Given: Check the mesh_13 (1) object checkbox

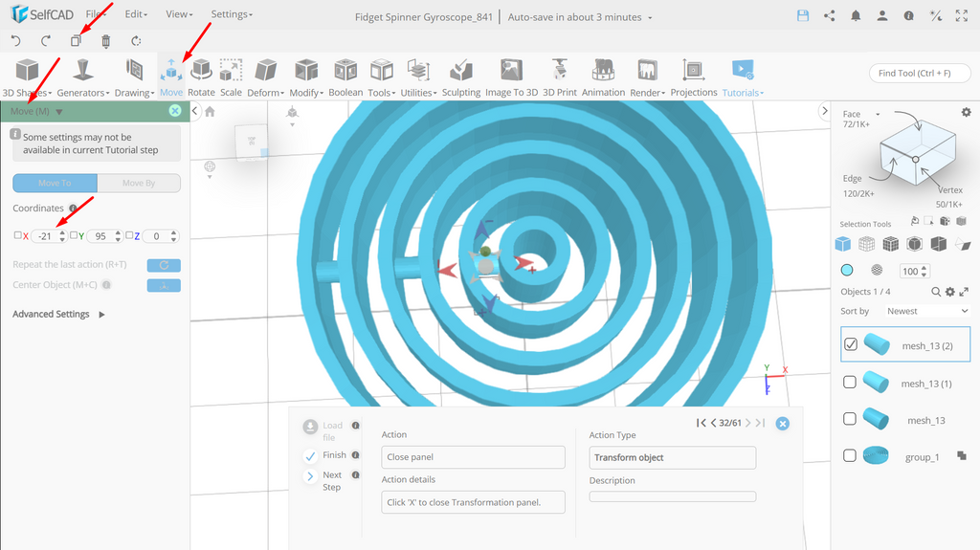Looking at the screenshot, I should [850, 382].
